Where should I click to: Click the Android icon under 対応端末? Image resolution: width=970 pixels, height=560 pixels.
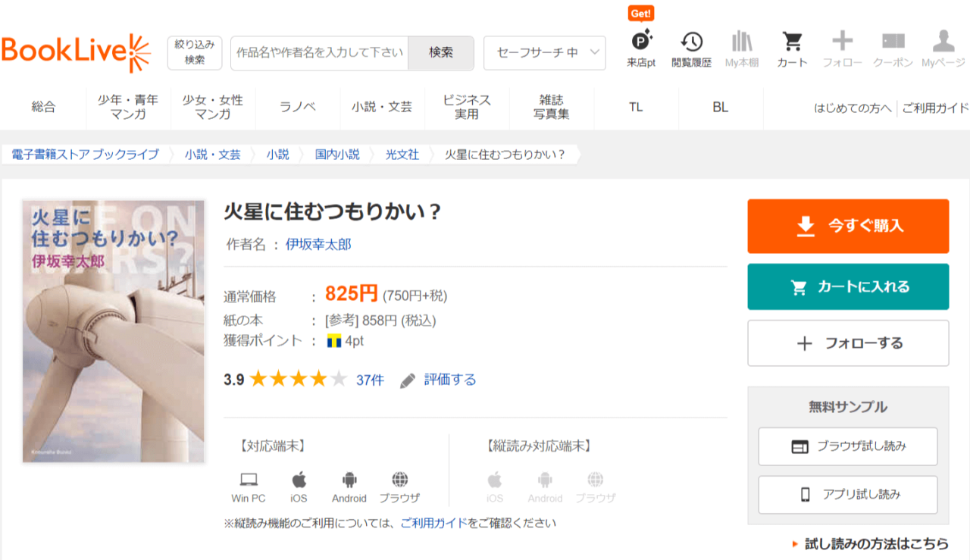[349, 479]
